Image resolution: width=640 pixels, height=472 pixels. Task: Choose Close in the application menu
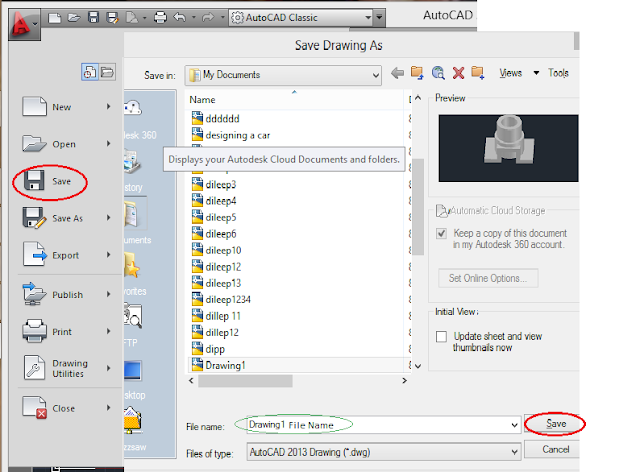67,408
